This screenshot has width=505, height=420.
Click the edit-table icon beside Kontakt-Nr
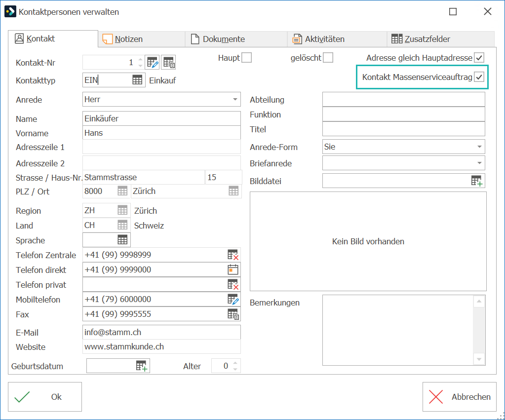(153, 62)
